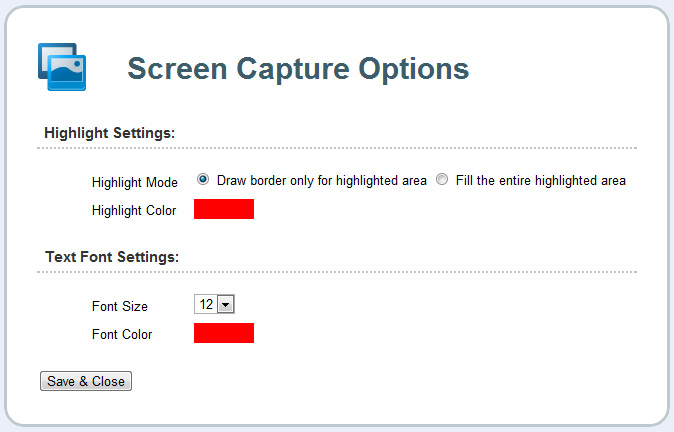Click the Highlight Mode label
The width and height of the screenshot is (674, 432).
134,182
